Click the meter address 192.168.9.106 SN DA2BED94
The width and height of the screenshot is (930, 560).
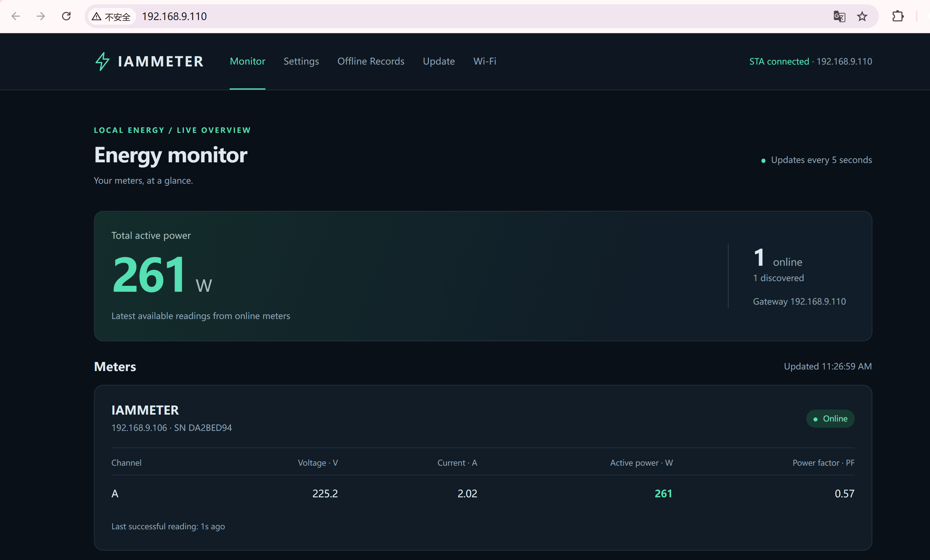tap(172, 428)
